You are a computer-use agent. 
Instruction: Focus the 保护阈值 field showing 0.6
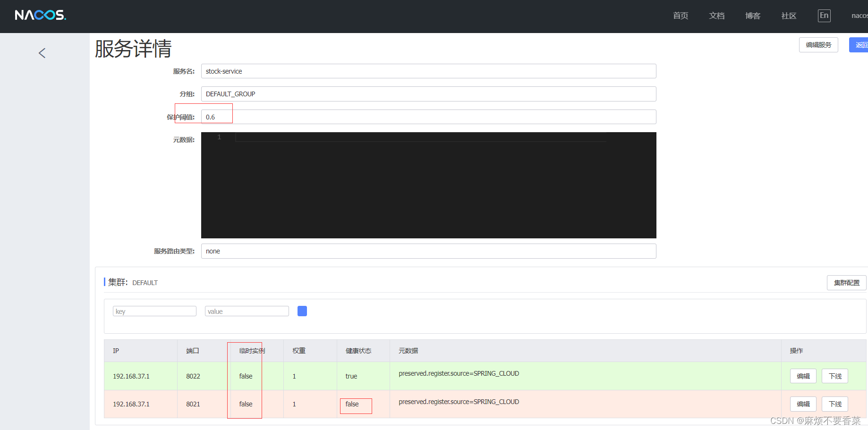pyautogui.click(x=428, y=117)
